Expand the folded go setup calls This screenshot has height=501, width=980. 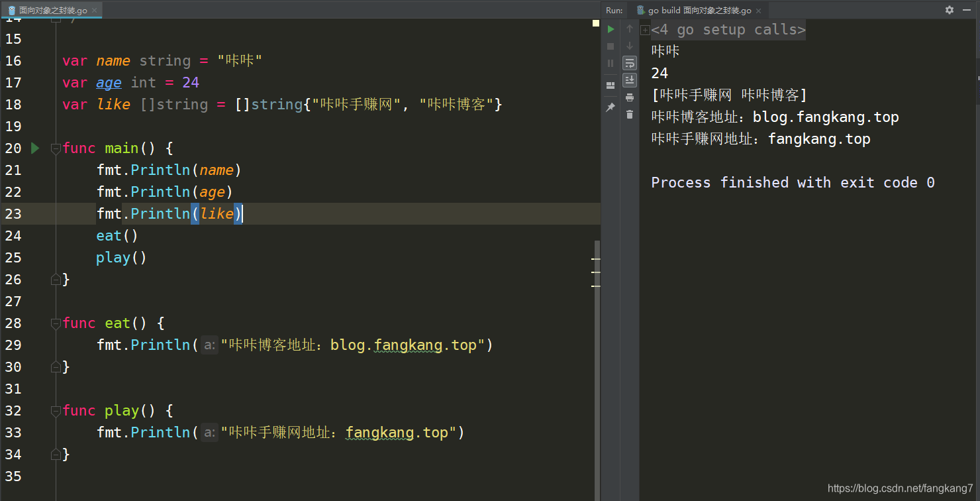(645, 30)
